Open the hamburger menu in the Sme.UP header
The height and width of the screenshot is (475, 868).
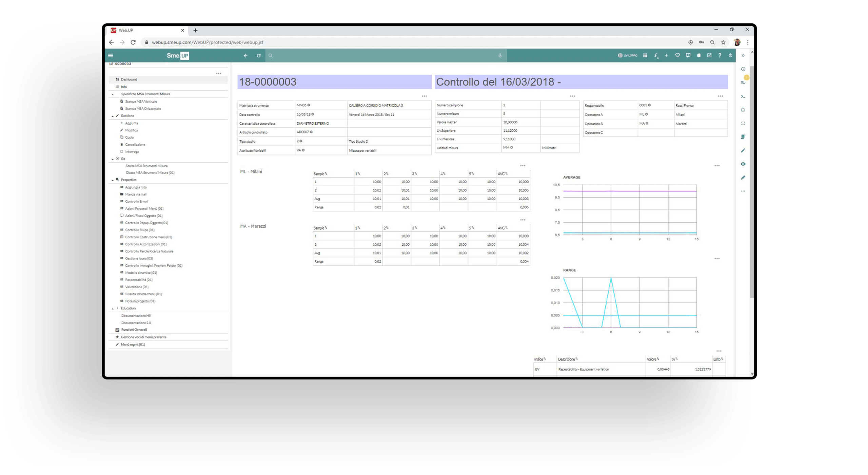tap(111, 56)
